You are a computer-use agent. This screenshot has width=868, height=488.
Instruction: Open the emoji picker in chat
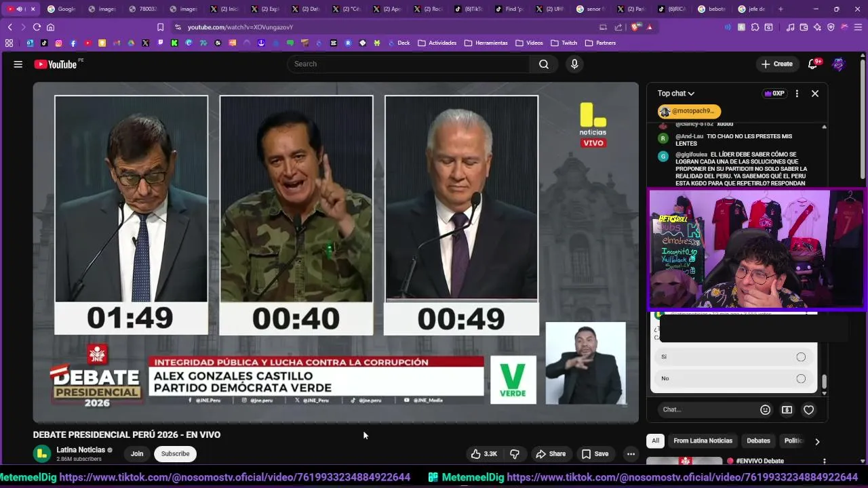(x=765, y=409)
